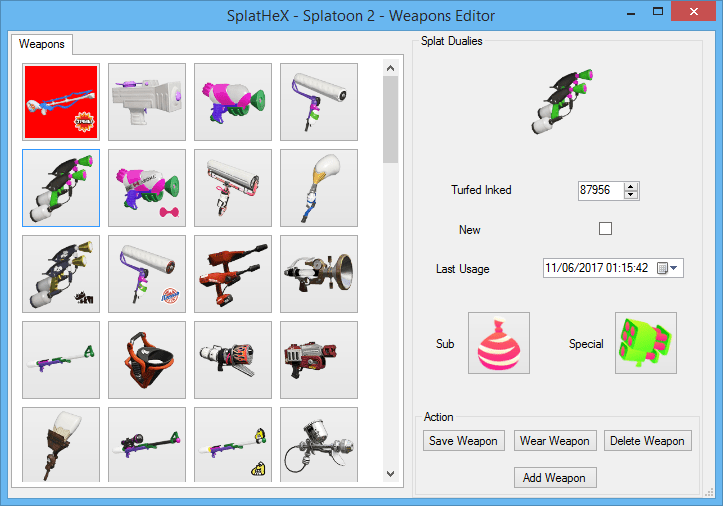
Task: Click the weapon list scrollbar thumb
Action: [391, 119]
